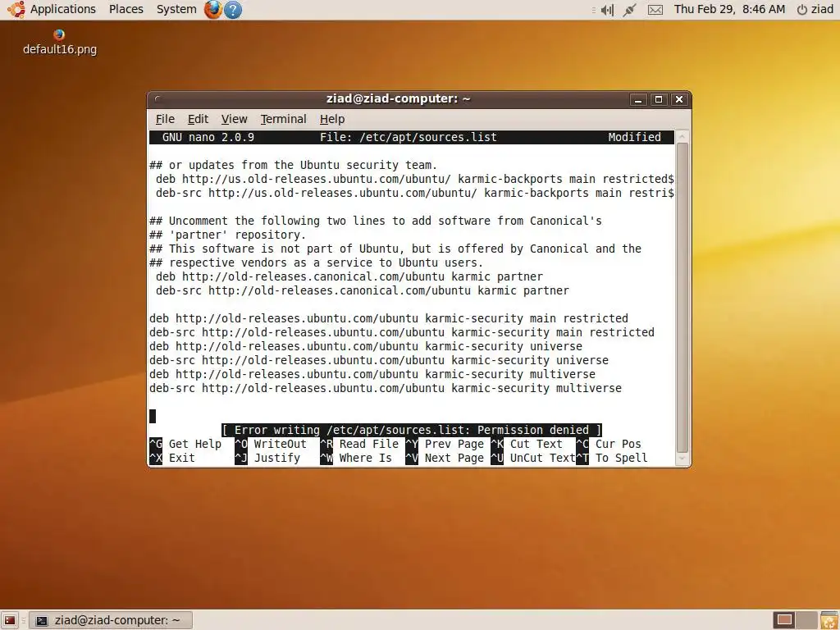Open the network connection icon
The image size is (840, 630).
pyautogui.click(x=629, y=10)
